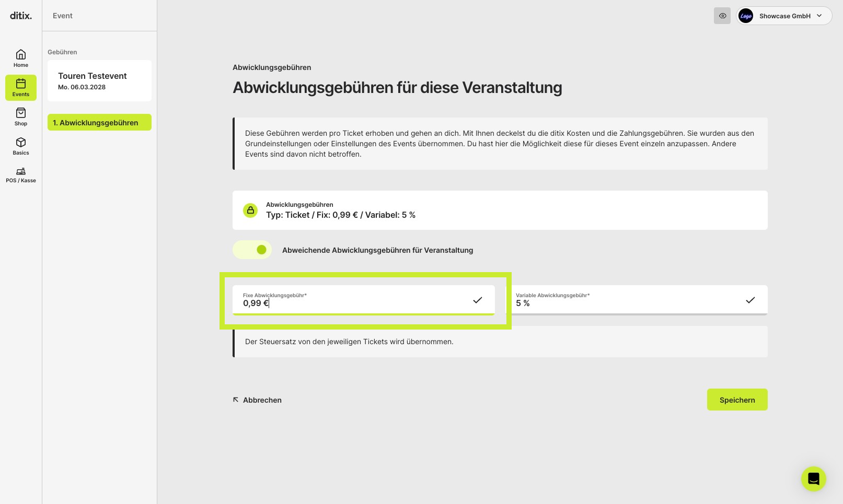Click the Showcase GmbH logo avatar
This screenshot has height=504, width=843.
point(746,16)
